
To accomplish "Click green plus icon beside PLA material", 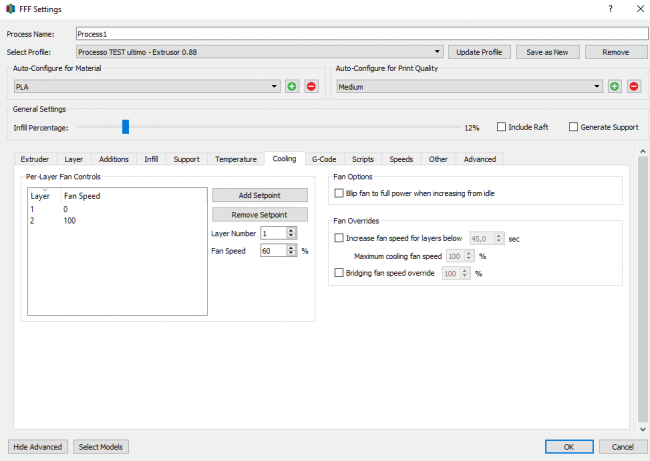I will (292, 87).
